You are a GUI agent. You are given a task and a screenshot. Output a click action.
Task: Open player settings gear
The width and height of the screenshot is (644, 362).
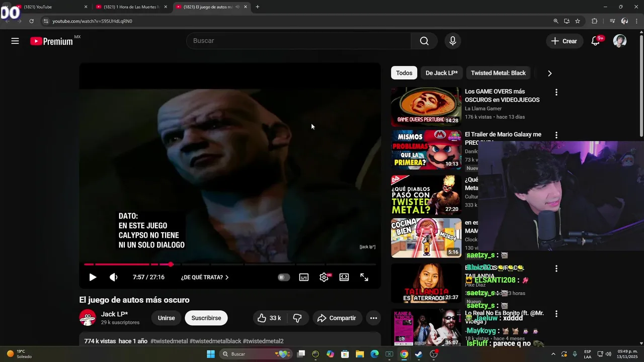point(325,277)
